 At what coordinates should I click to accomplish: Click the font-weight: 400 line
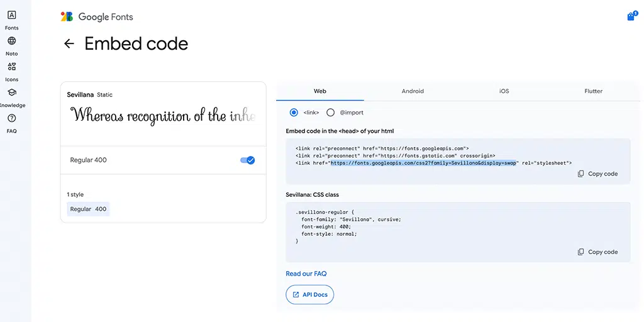click(x=326, y=226)
